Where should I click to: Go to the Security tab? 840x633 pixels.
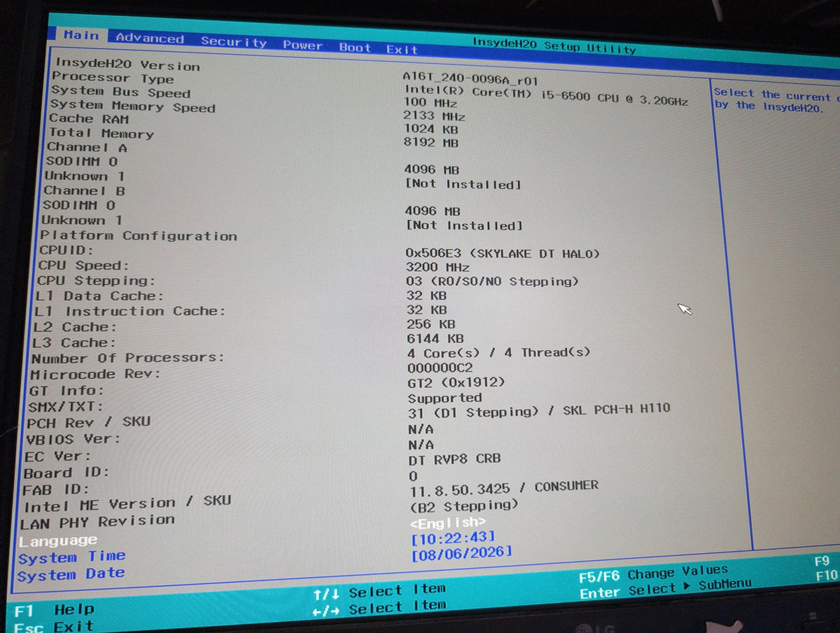[234, 42]
